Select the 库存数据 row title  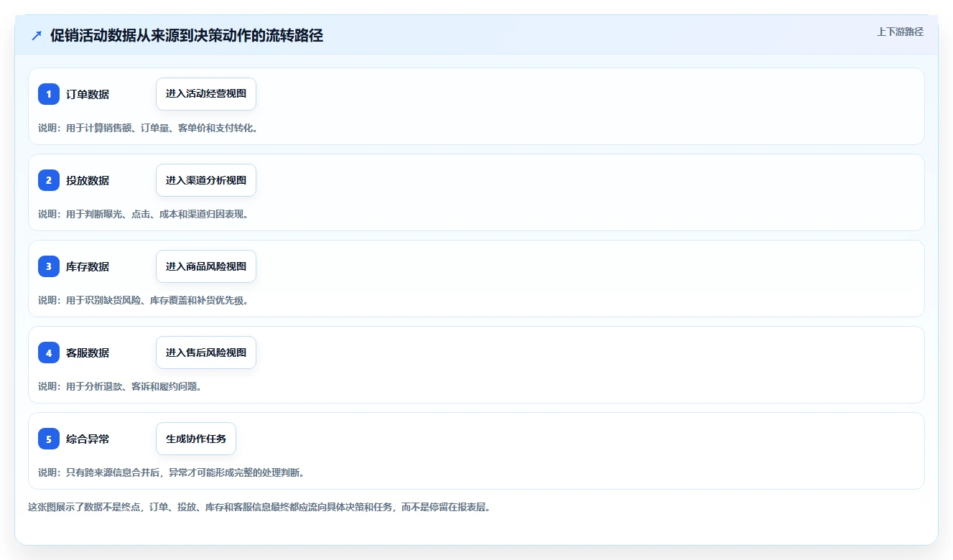tap(88, 266)
